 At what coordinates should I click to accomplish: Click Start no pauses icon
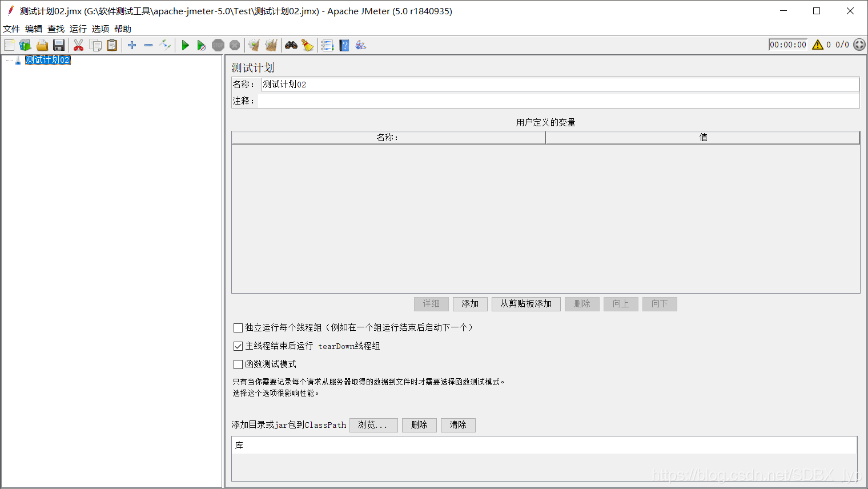[x=201, y=45]
